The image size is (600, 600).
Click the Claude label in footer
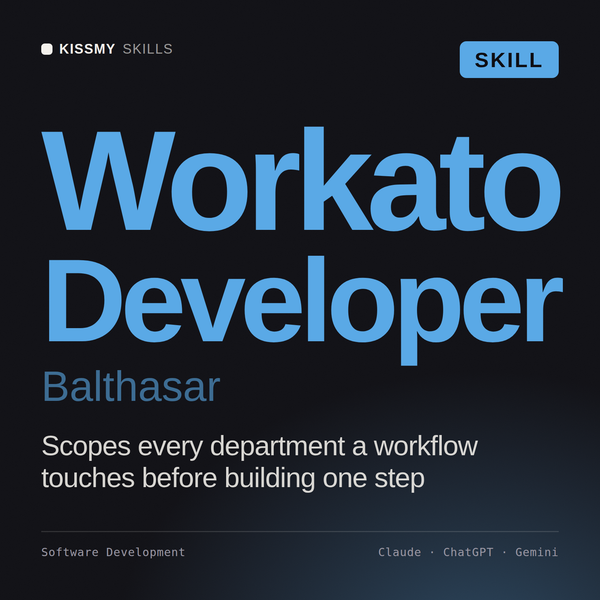pos(399,552)
